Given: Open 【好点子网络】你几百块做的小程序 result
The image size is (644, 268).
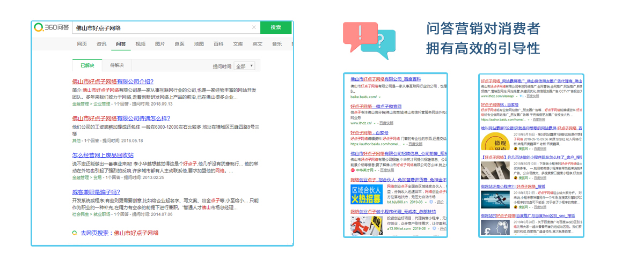Looking at the screenshot, I should pyautogui.click(x=531, y=158).
